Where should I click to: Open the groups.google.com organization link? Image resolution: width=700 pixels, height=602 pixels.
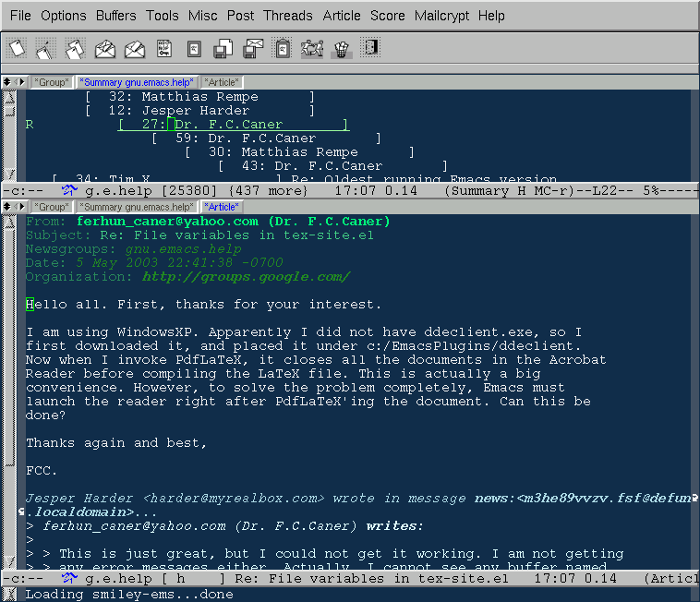246,277
